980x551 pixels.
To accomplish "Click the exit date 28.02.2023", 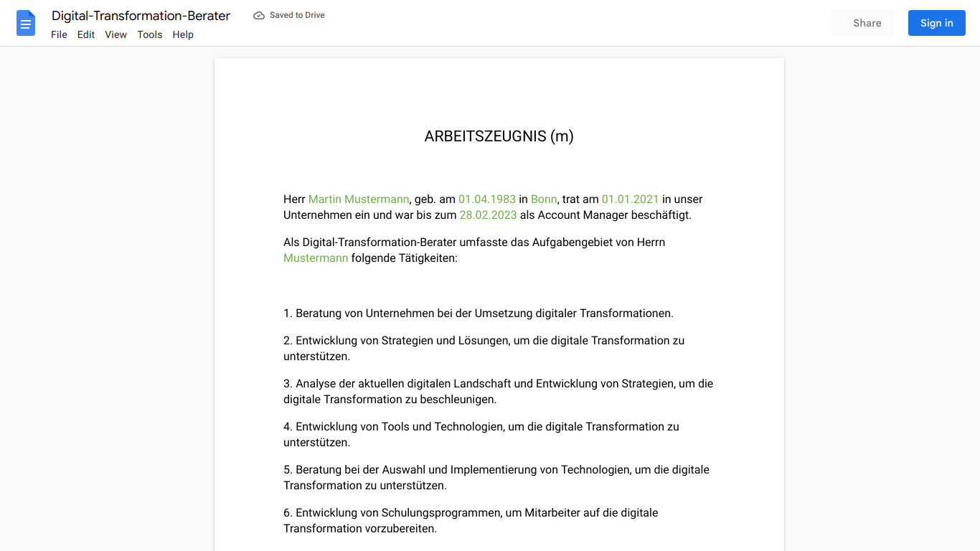I will click(x=488, y=215).
